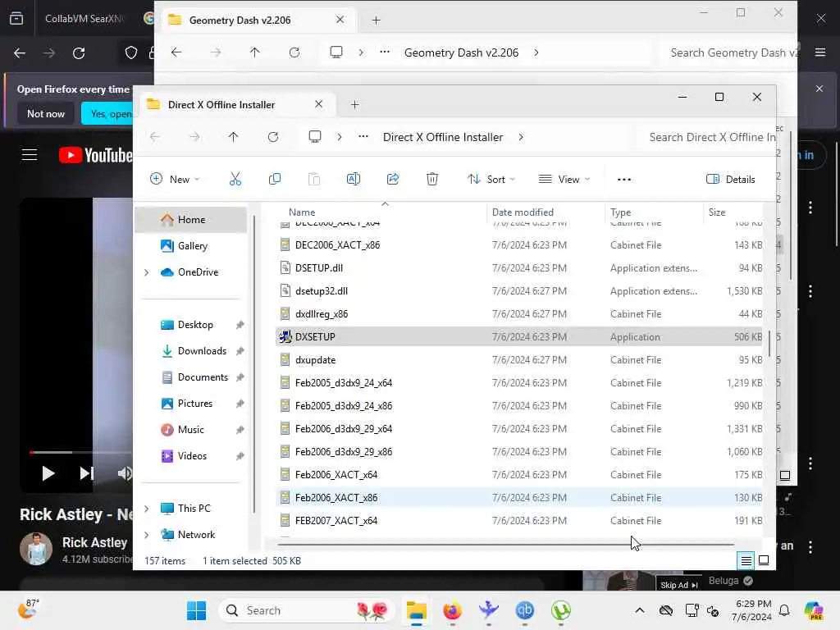Select the DXSETUP application file
Image resolution: width=840 pixels, height=630 pixels.
(x=518, y=337)
